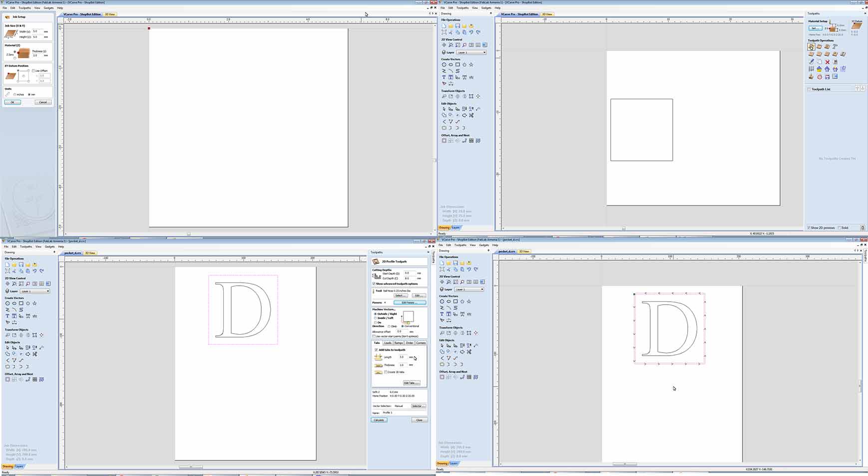Screen dimensions: 868x476
Task: Enable Create 3D tabs checkbox
Action: point(386,372)
